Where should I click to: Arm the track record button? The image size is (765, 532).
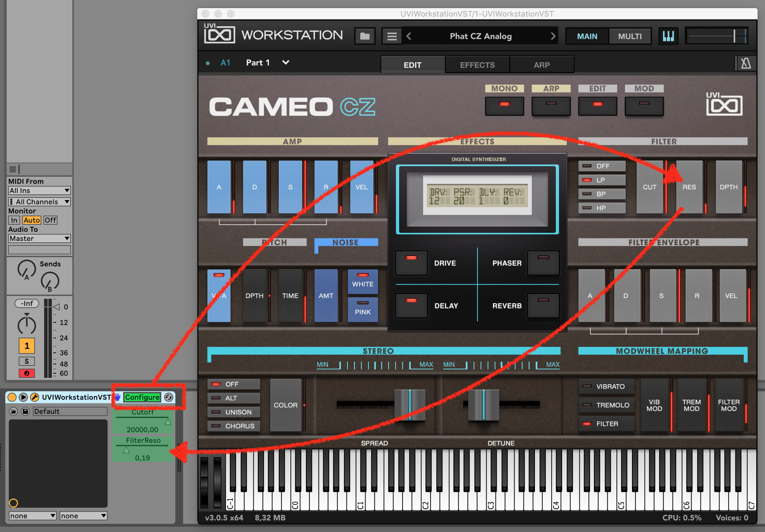tap(27, 373)
